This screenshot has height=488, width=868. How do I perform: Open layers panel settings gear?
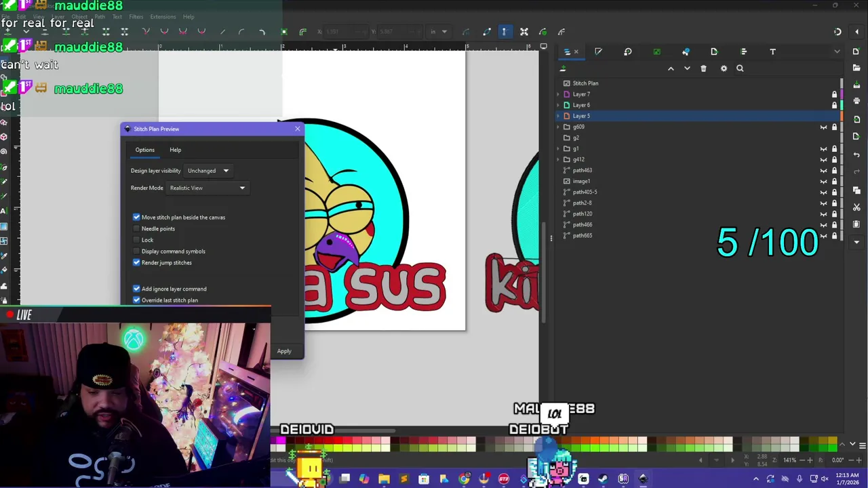click(724, 68)
